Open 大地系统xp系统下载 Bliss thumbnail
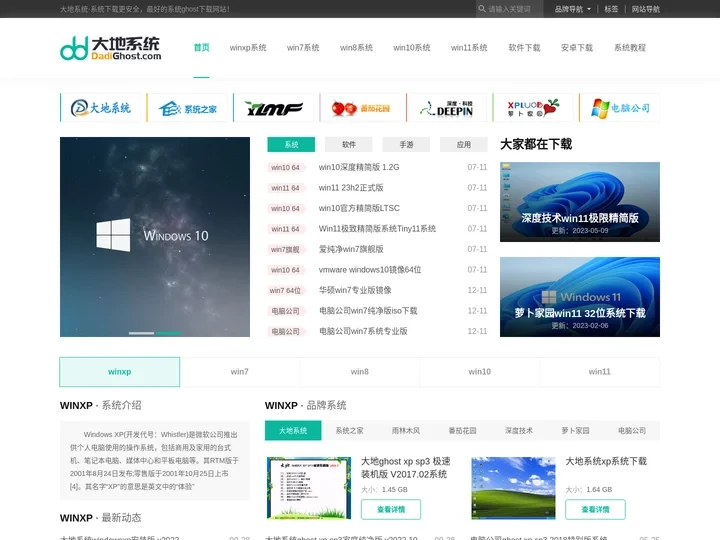 tap(513, 488)
